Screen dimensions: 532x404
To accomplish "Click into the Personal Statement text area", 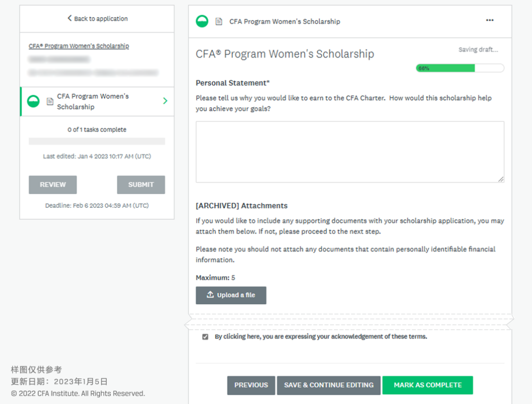I will click(350, 152).
